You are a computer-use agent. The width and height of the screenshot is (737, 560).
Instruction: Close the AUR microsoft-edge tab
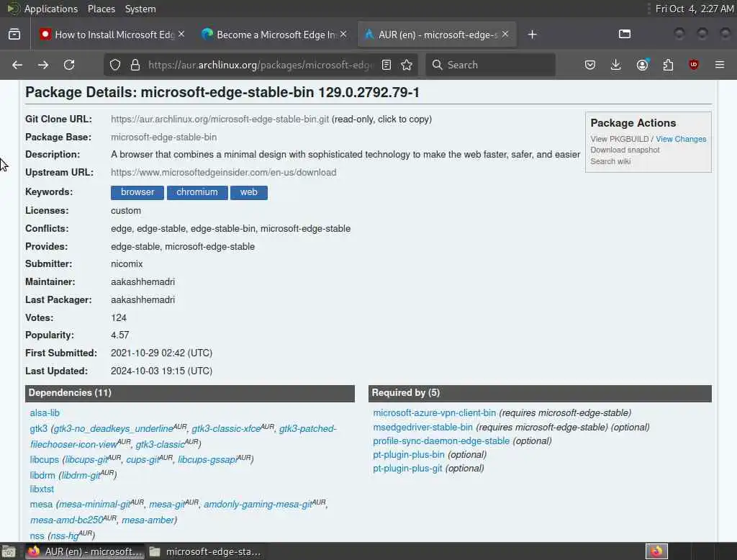(505, 35)
